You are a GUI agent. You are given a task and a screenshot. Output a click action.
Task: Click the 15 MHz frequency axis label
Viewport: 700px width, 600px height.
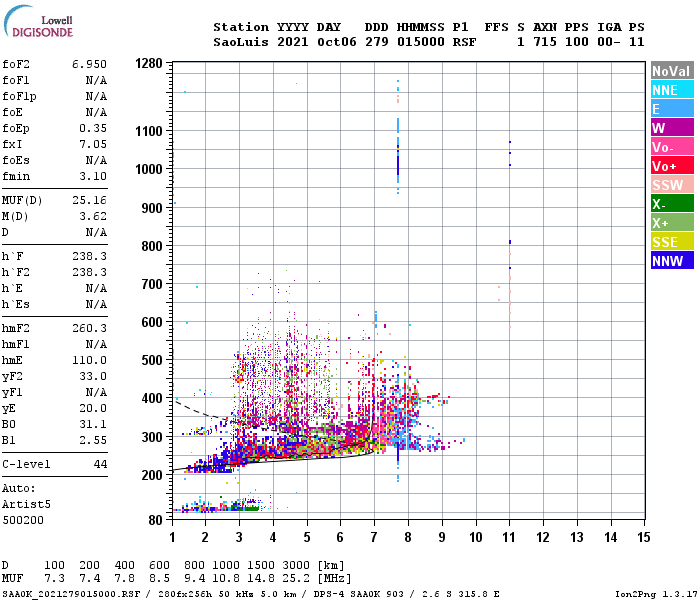[x=644, y=537]
